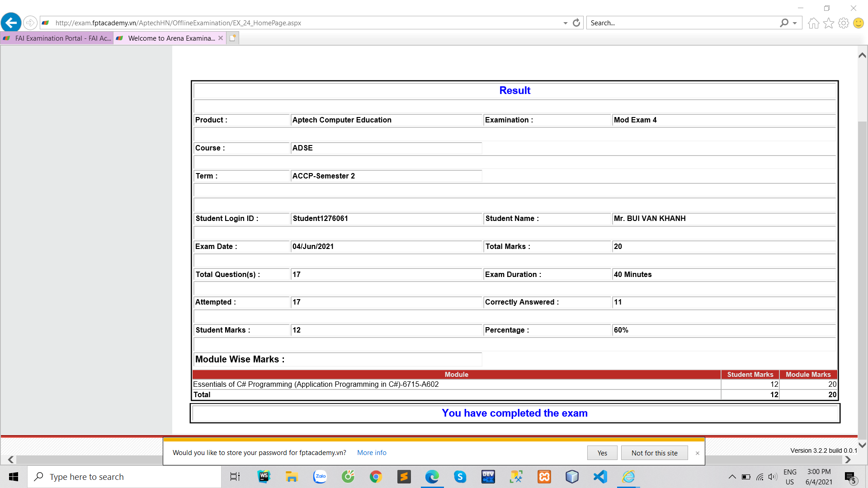The height and width of the screenshot is (488, 868).
Task: Click the Mod Exam 4 value
Action: tap(635, 120)
